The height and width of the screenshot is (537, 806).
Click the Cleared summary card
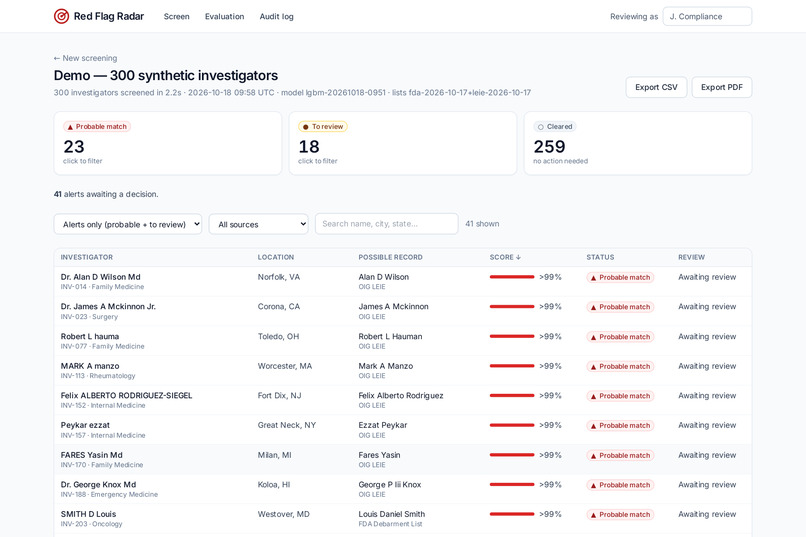(638, 143)
